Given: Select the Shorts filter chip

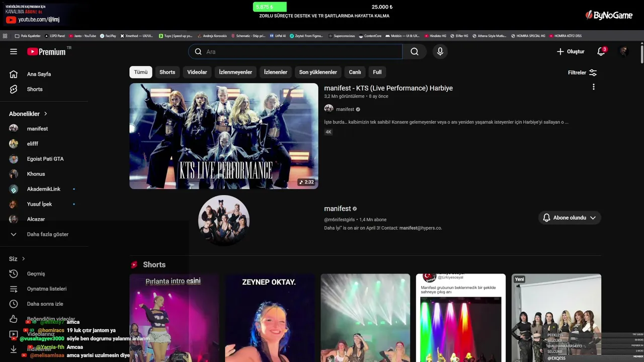Looking at the screenshot, I should (167, 72).
